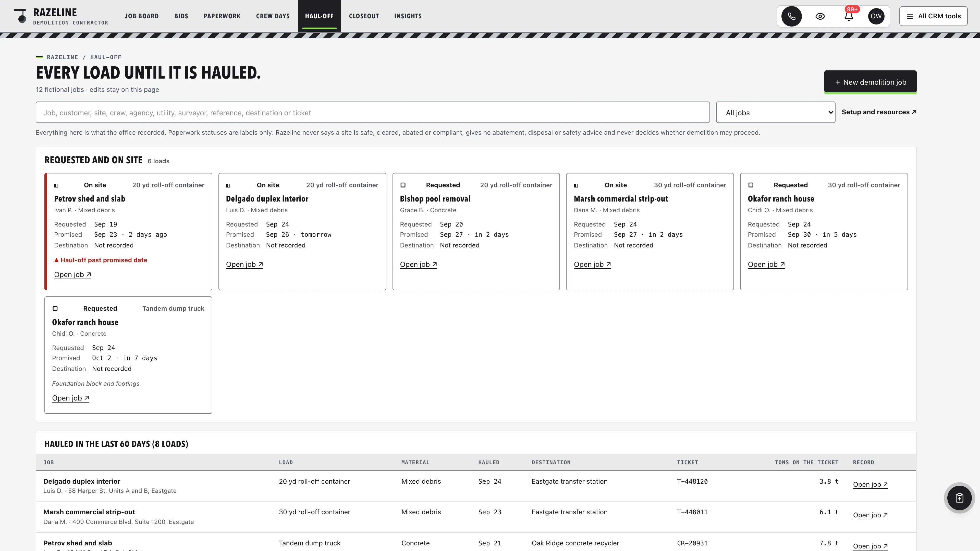
Task: Focus the job search input field
Action: 372,112
